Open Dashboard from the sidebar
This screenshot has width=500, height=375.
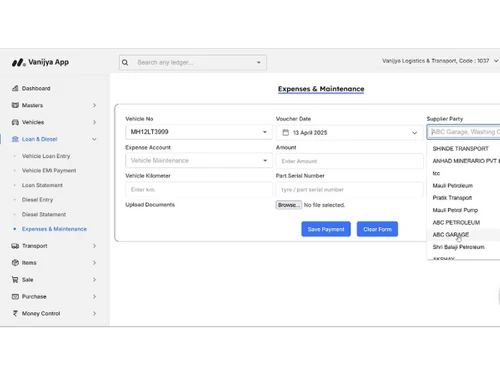point(36,88)
